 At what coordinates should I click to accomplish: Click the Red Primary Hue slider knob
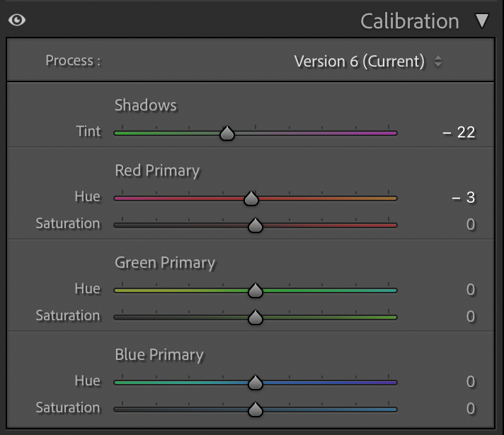(251, 198)
